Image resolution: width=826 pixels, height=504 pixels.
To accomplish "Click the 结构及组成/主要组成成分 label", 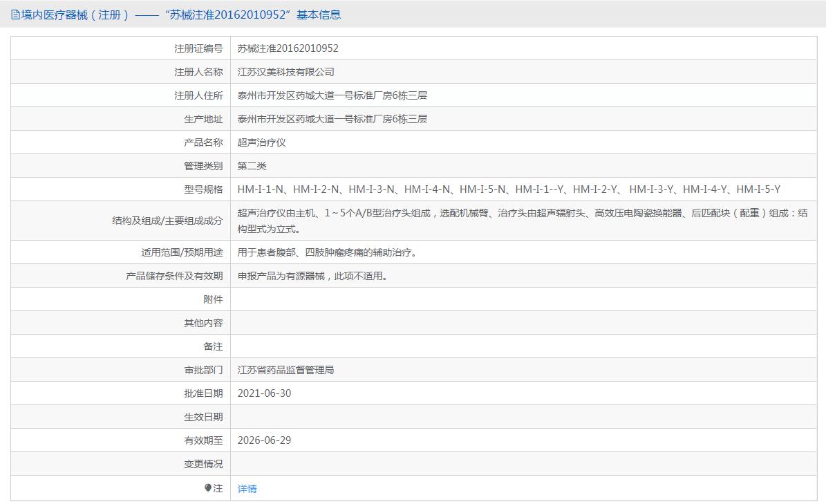I will click(167, 221).
